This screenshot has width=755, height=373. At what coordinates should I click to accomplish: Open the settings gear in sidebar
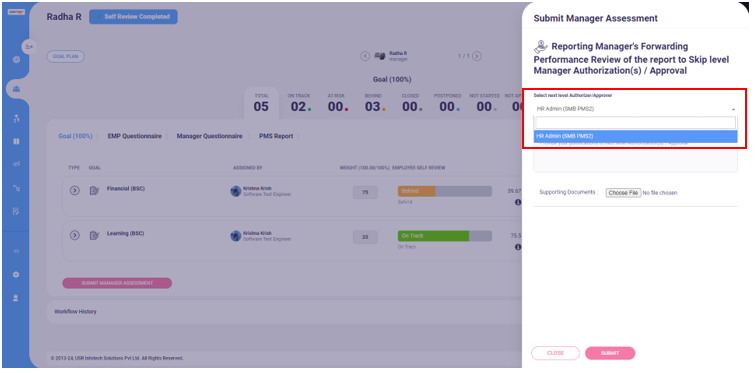[x=16, y=274]
